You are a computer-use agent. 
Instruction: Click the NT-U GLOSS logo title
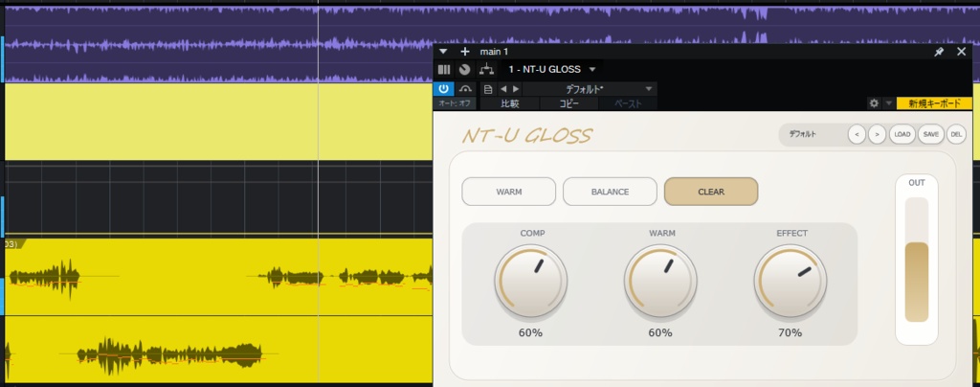click(x=527, y=136)
